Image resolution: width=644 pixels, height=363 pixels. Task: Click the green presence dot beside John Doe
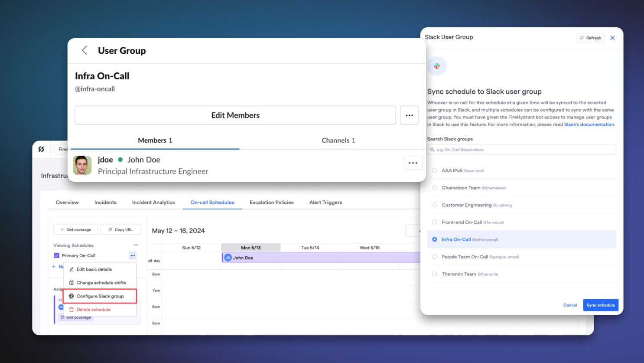[120, 160]
